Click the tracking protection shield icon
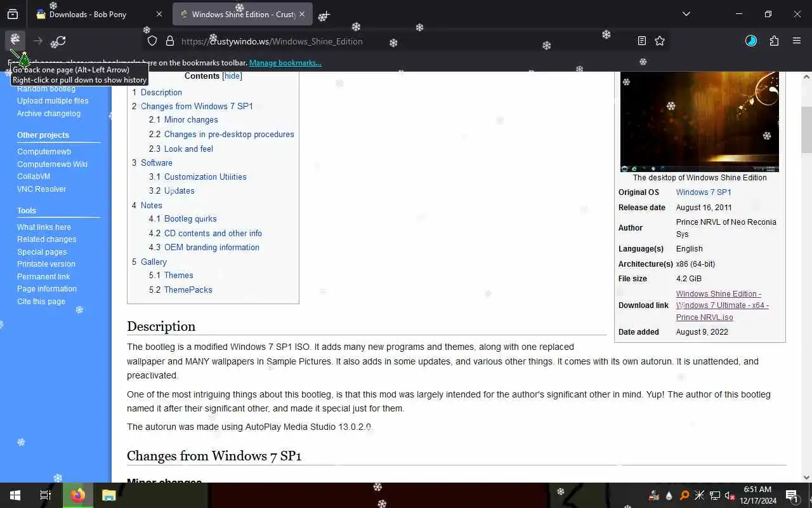Image resolution: width=812 pixels, height=508 pixels. point(152,41)
